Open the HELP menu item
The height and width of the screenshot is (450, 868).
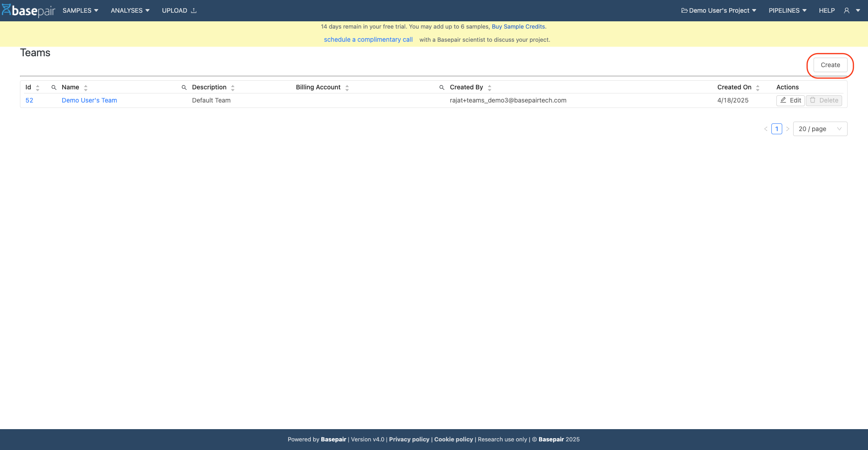pos(827,10)
